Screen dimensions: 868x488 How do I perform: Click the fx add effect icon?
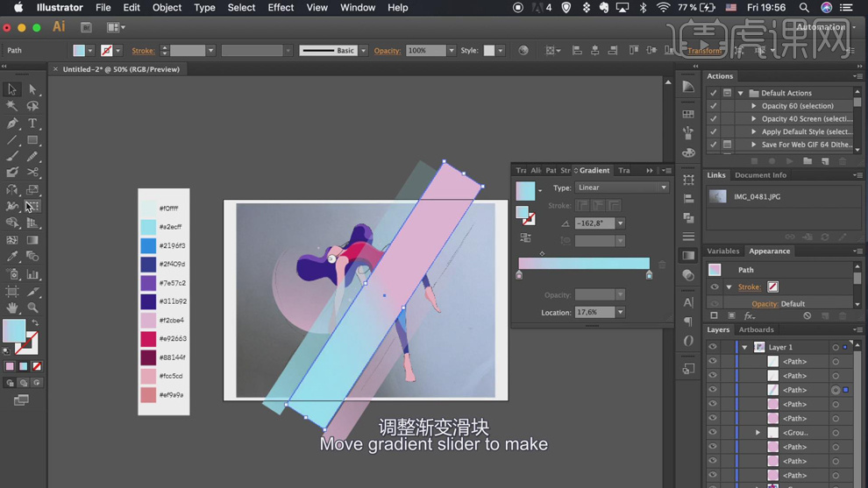[x=750, y=316]
